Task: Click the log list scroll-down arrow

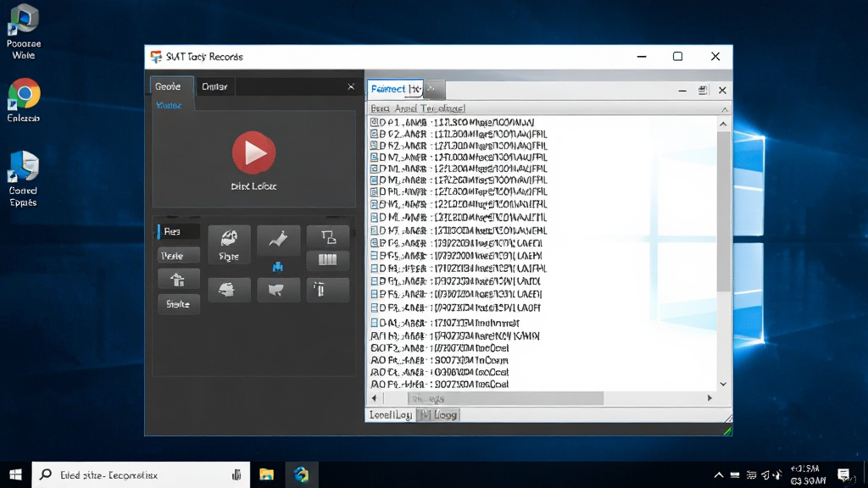Action: [723, 384]
